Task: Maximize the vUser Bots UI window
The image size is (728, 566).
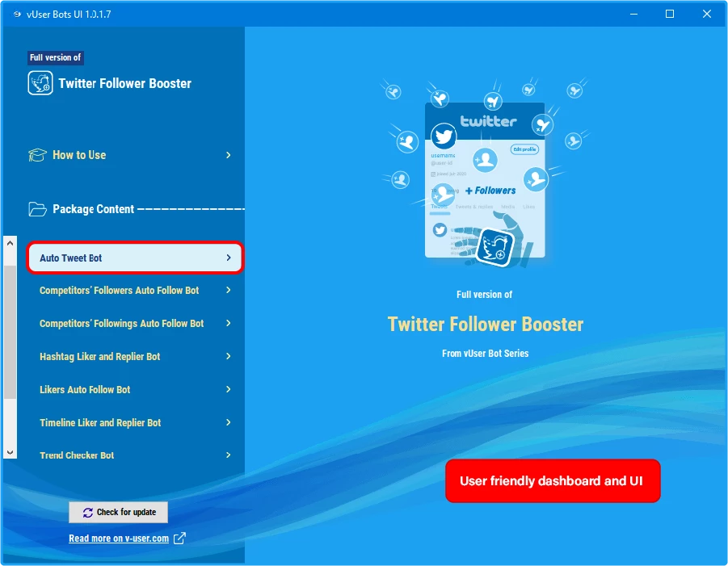Action: tap(670, 14)
